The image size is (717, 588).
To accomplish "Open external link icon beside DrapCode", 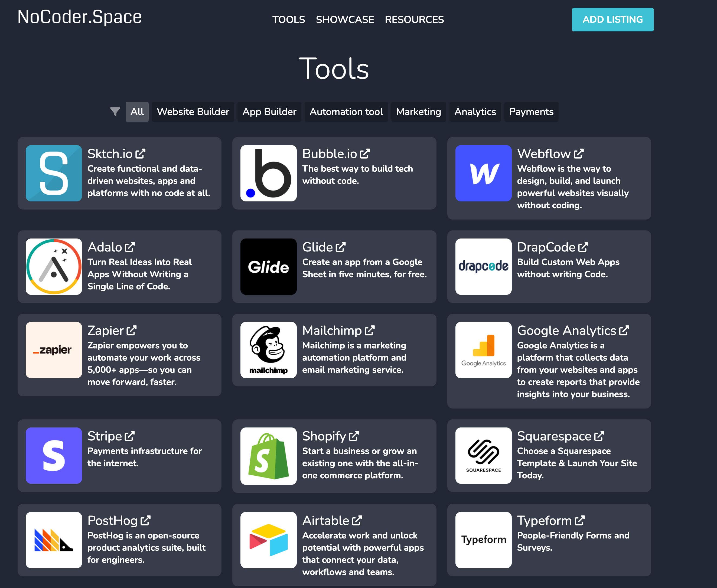I will [583, 247].
